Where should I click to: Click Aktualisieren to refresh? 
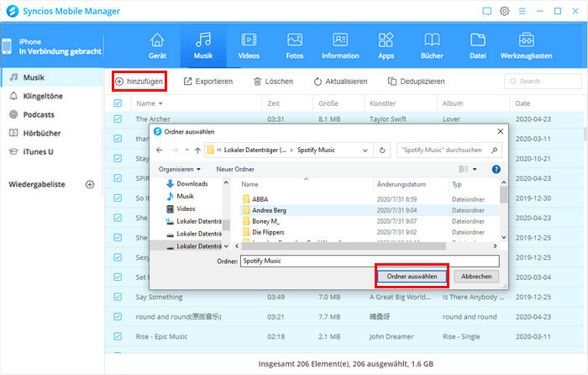[x=340, y=82]
